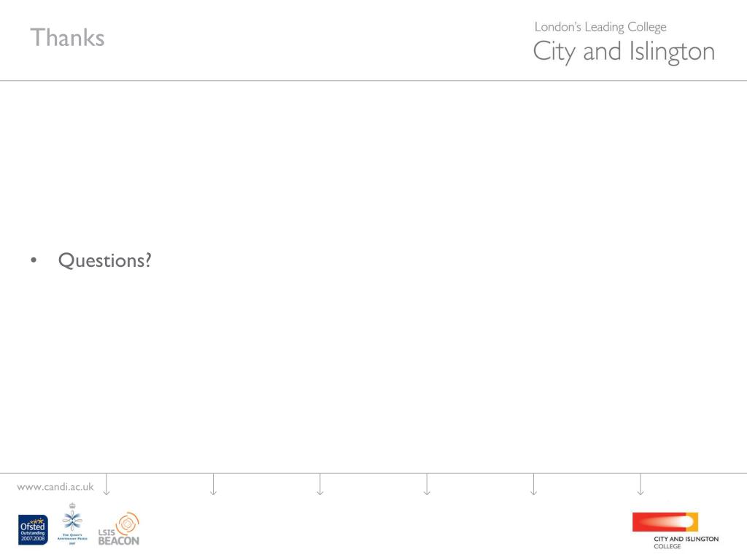Click the Queen's Anniversary Prize emblem
This screenshot has height=560, width=747.
pos(72,524)
